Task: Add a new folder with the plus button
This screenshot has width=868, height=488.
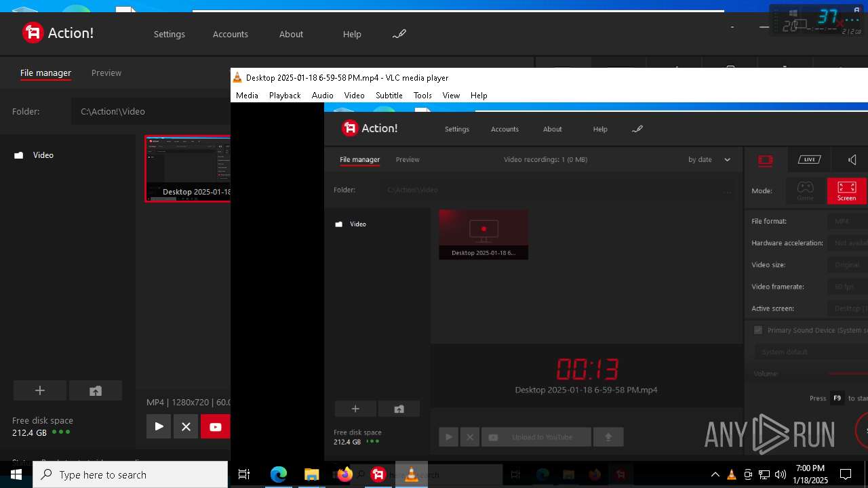Action: point(40,390)
